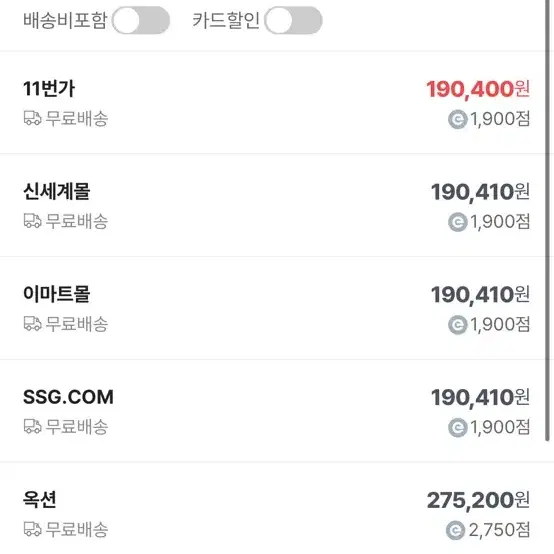Screen dimensions: 554x554
Task: Select the 이마트몰 store name
Action: point(57,294)
